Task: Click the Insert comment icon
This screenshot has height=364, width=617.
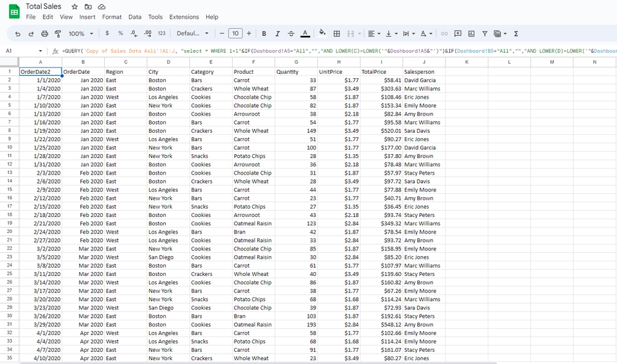Action: (458, 34)
